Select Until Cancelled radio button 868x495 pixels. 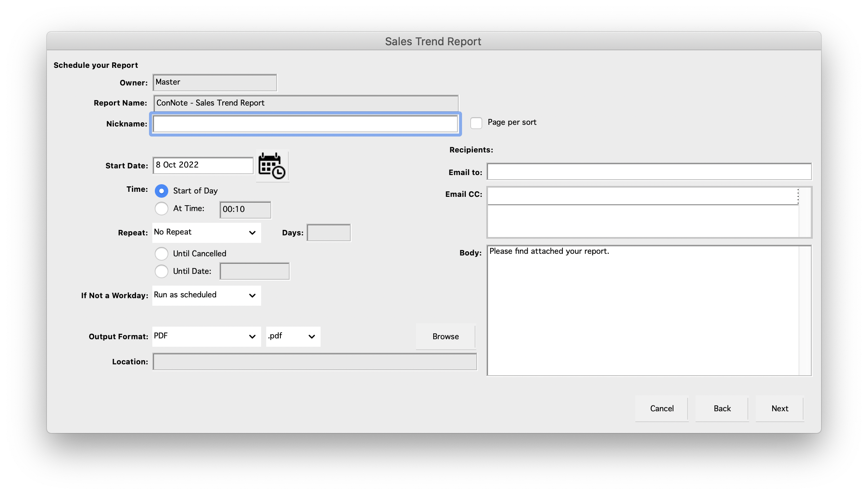(x=162, y=254)
